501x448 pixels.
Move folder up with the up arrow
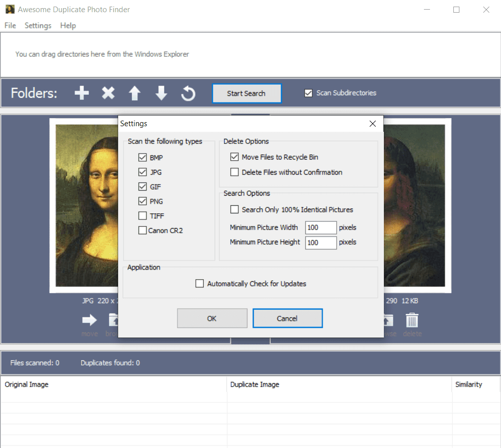click(x=134, y=93)
